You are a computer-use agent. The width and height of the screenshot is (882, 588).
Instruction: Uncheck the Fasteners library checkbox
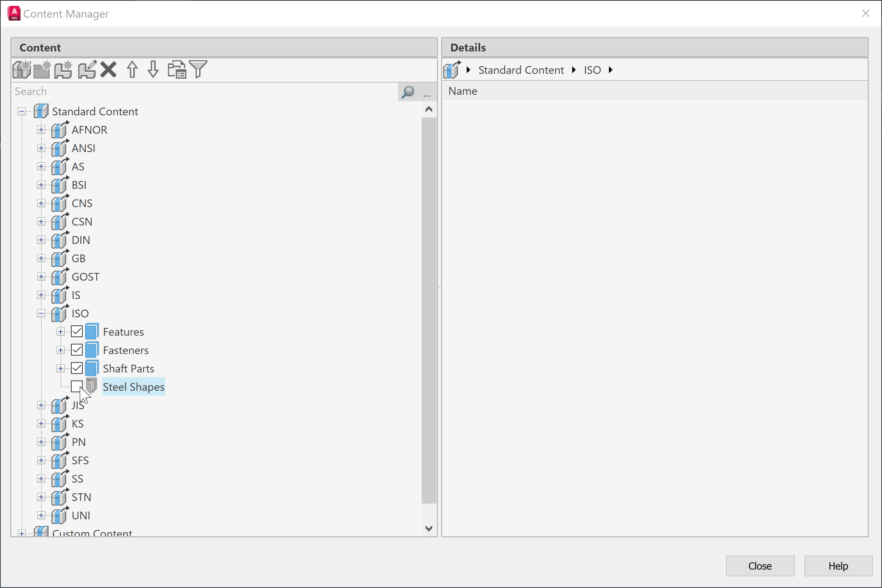(x=77, y=350)
